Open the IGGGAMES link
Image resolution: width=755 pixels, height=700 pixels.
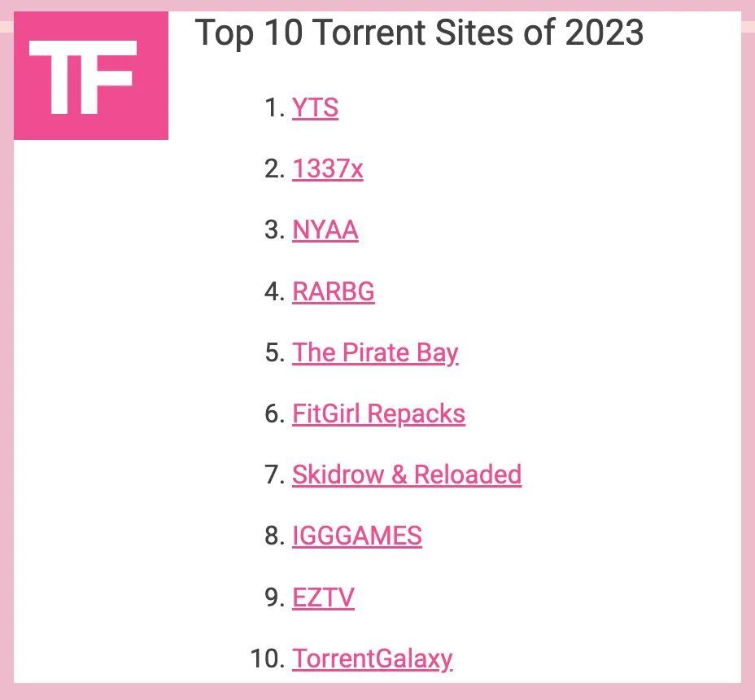click(x=356, y=536)
